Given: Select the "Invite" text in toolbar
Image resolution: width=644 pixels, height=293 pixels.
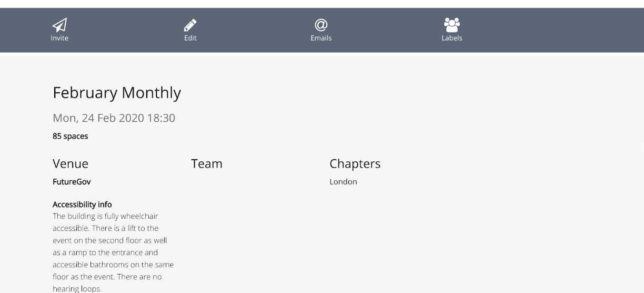Looking at the screenshot, I should (59, 38).
